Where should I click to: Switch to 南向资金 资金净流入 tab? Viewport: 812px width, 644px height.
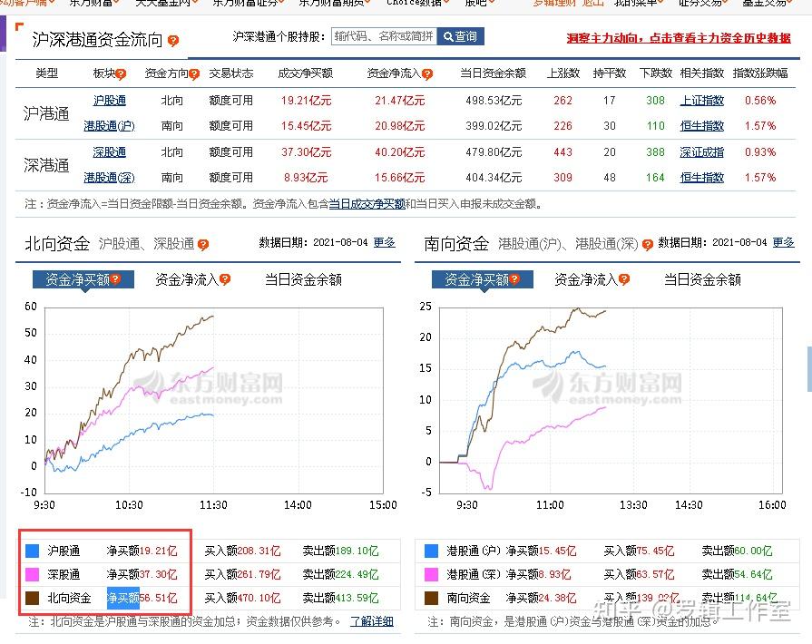[592, 279]
